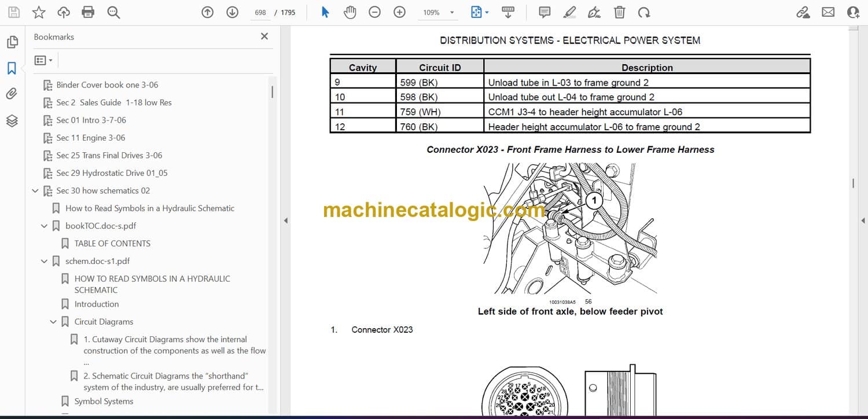This screenshot has height=419, width=868.
Task: Collapse the Circuit Diagrams bookmark
Action: [x=53, y=322]
